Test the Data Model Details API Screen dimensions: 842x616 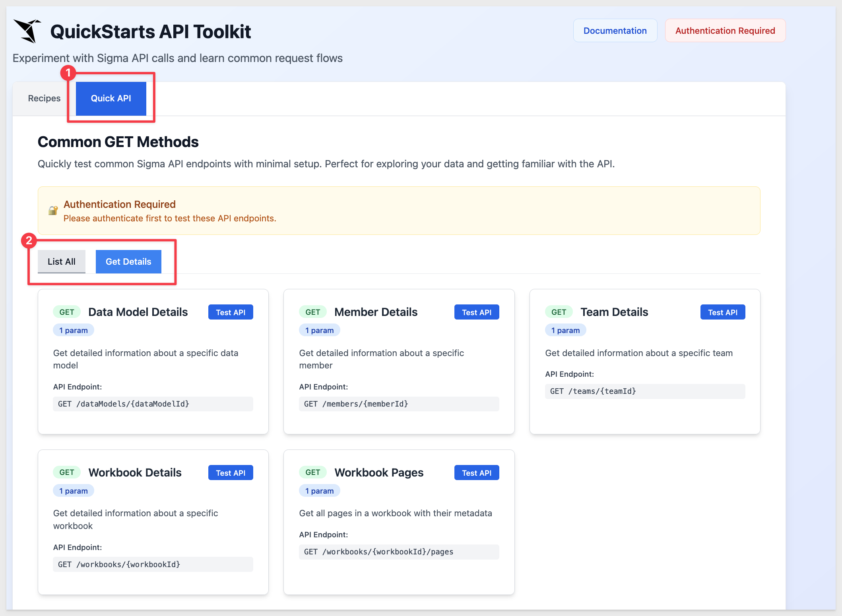[231, 312]
